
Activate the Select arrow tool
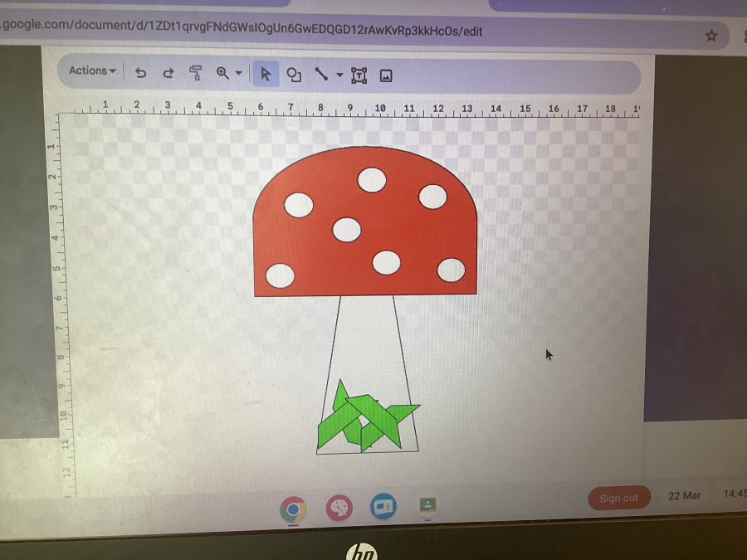click(266, 75)
